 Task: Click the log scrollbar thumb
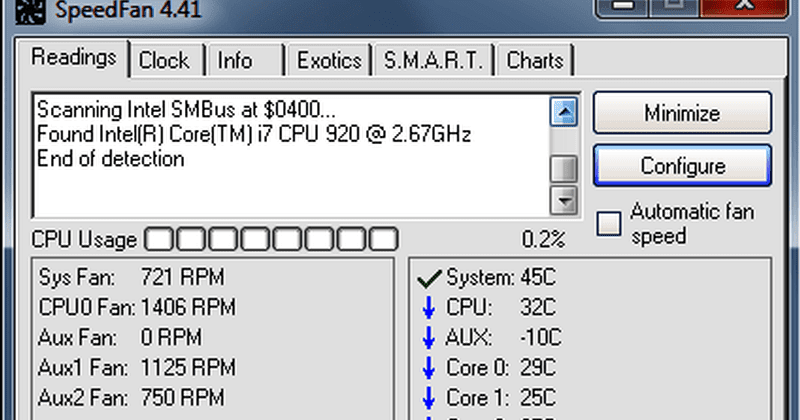[x=564, y=168]
